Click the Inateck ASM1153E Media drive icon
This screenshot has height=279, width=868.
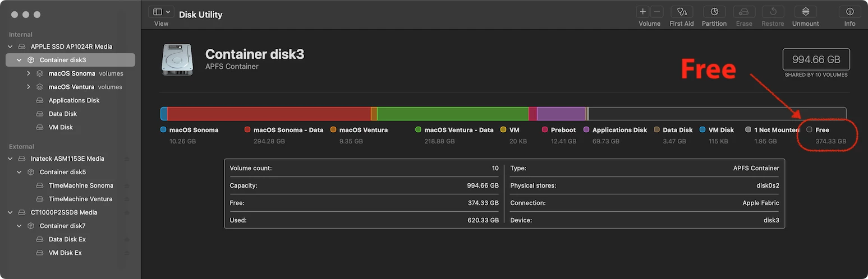(22, 159)
